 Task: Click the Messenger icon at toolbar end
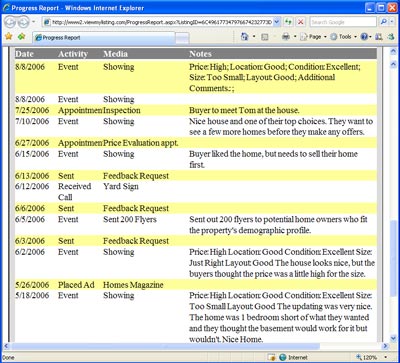[390, 37]
